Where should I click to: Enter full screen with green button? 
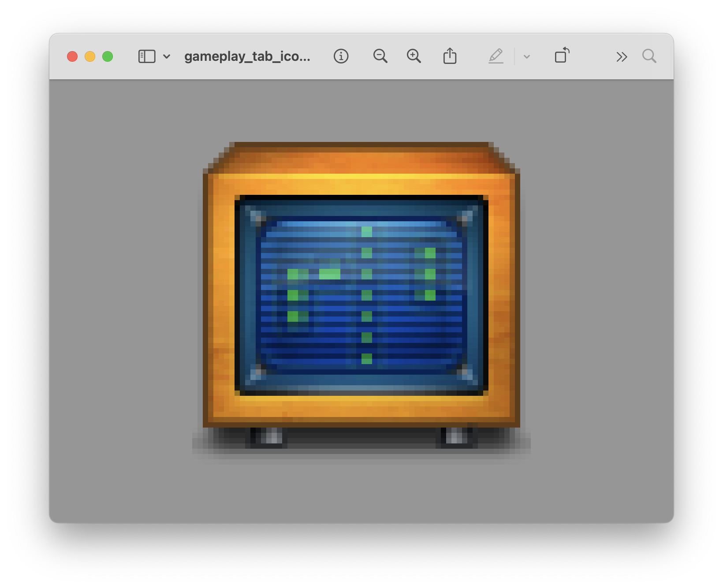click(x=108, y=57)
